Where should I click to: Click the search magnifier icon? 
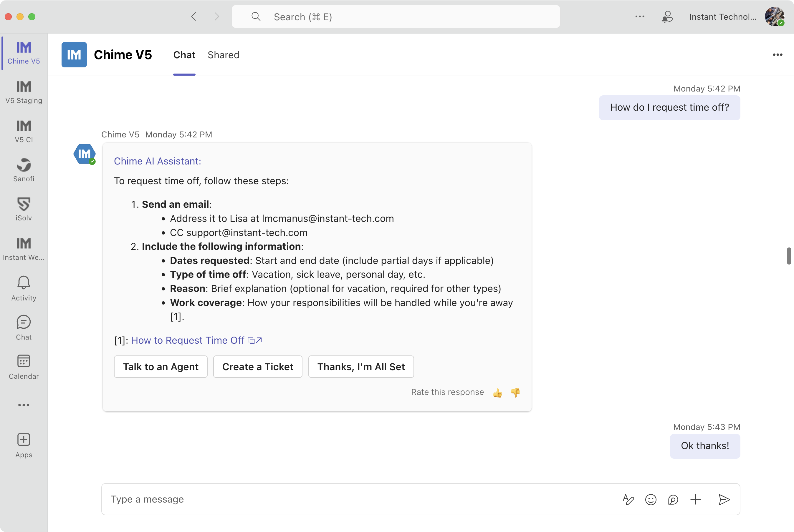[256, 16]
